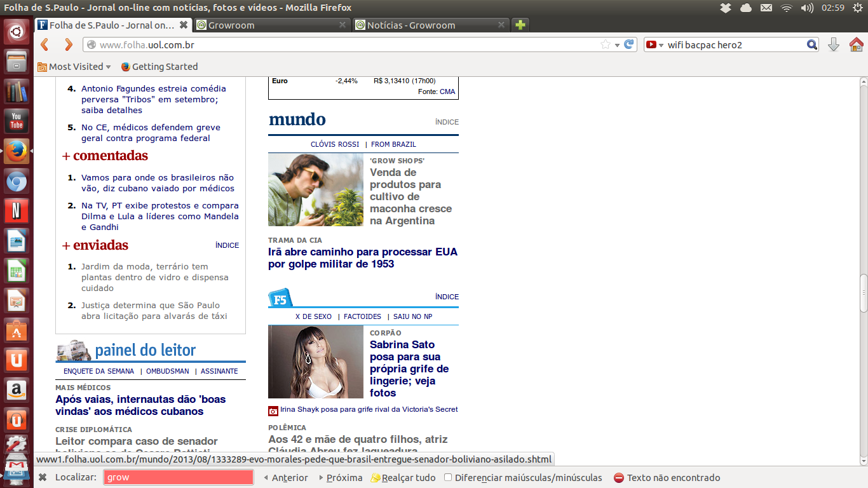Open grow shop man photo thumbnail
The height and width of the screenshot is (488, 868).
(x=316, y=190)
